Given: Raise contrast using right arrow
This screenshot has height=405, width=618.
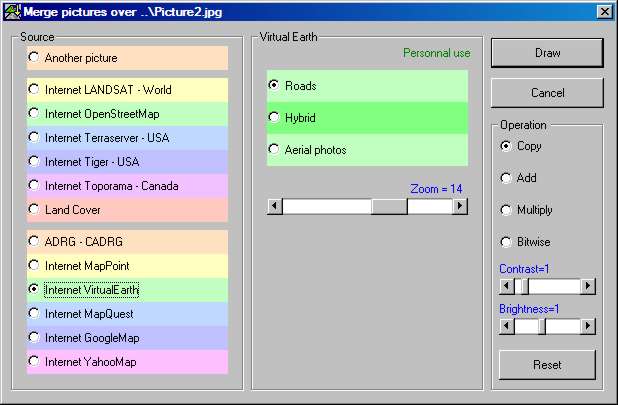Looking at the screenshot, I should click(588, 286).
